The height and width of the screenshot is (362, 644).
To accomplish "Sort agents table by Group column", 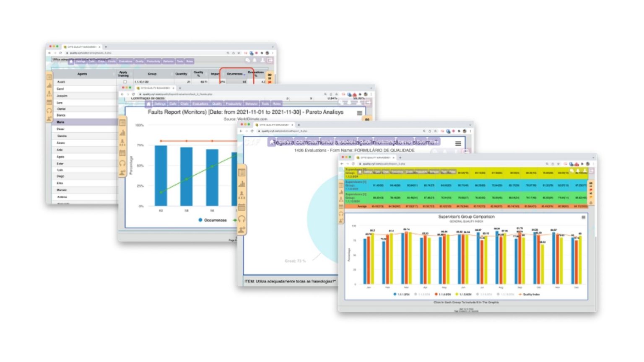I will tap(152, 74).
